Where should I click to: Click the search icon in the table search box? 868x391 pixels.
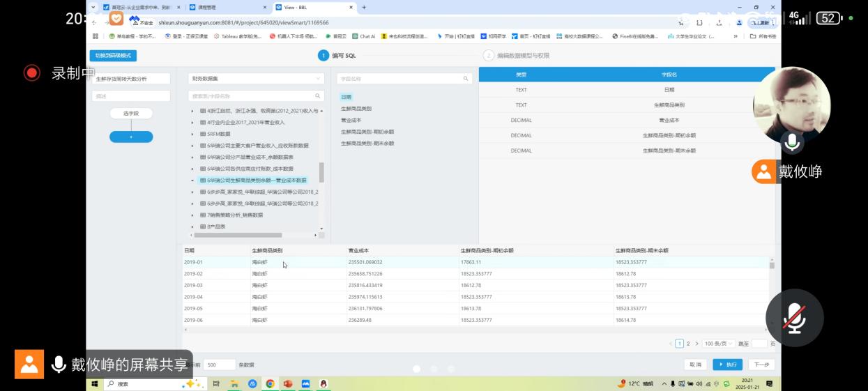tap(317, 96)
